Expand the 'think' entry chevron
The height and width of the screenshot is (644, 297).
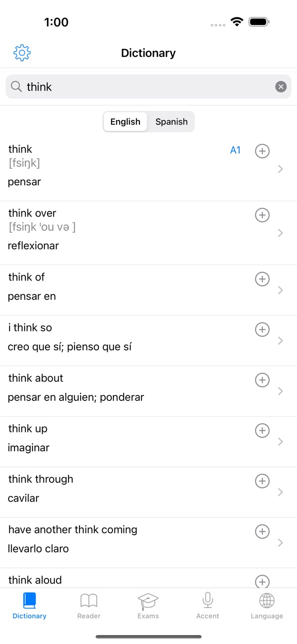tap(280, 169)
